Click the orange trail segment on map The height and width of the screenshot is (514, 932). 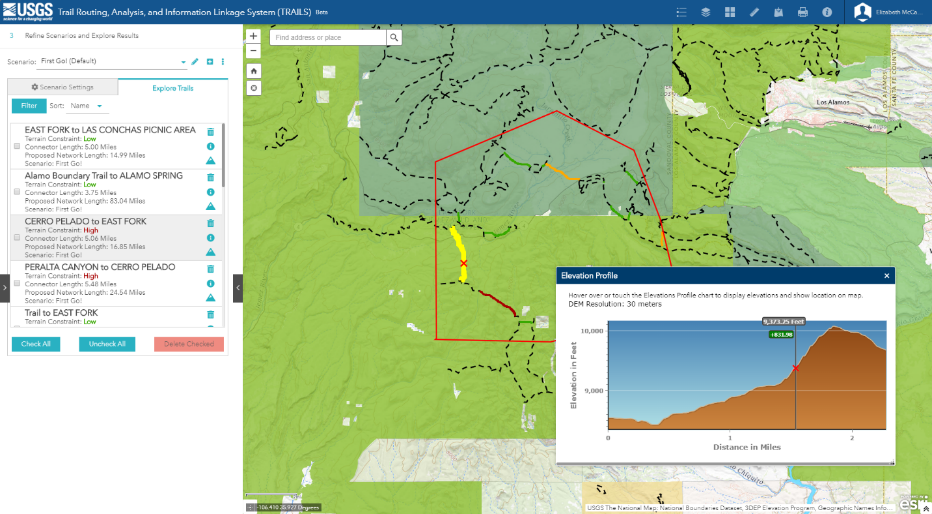point(563,172)
